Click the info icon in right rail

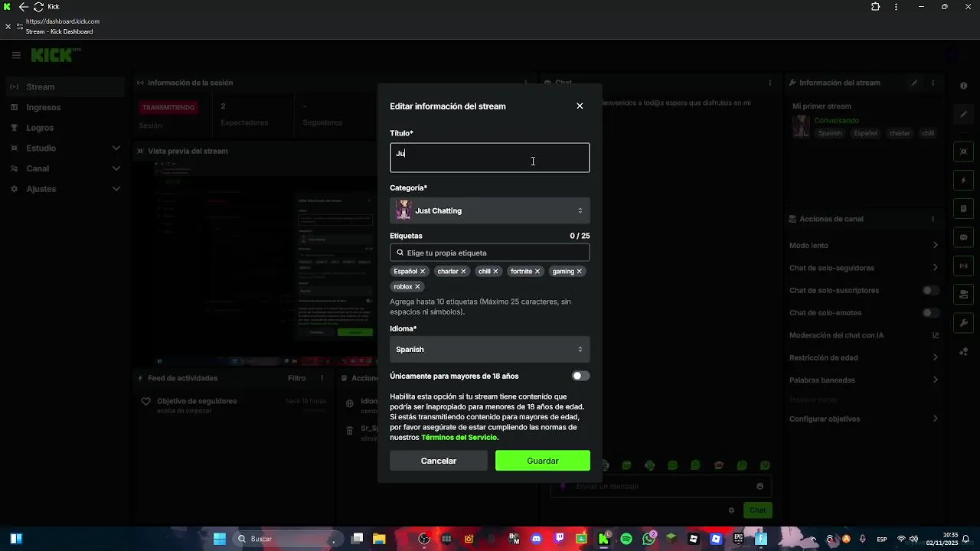click(x=964, y=86)
